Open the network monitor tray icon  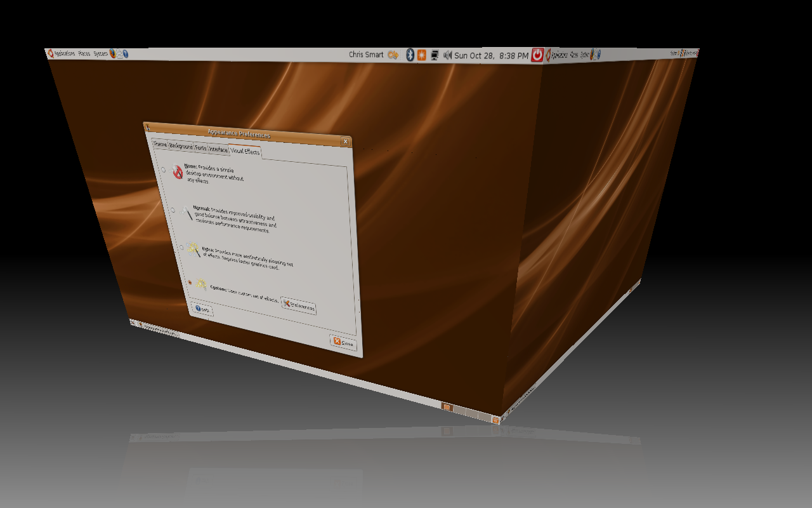coord(435,55)
